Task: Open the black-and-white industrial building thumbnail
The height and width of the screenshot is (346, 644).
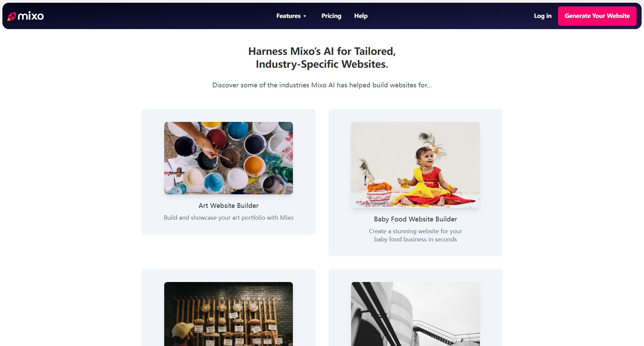Action: click(x=415, y=314)
